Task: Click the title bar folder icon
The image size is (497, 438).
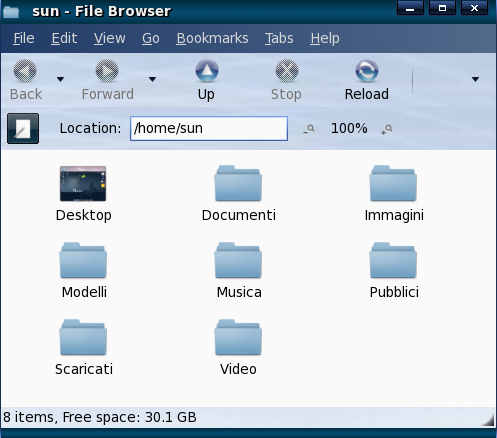Action: coord(11,12)
